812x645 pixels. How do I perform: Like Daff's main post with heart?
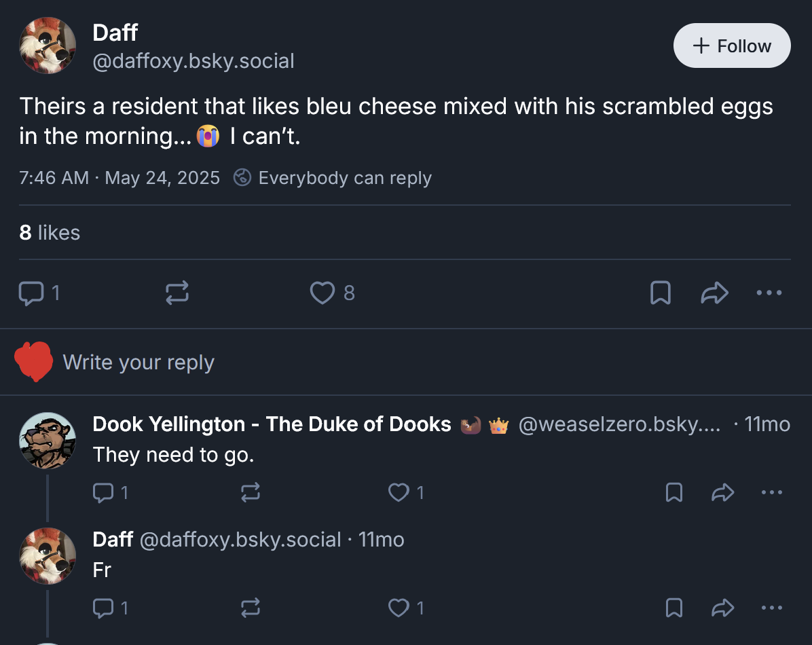pos(321,293)
